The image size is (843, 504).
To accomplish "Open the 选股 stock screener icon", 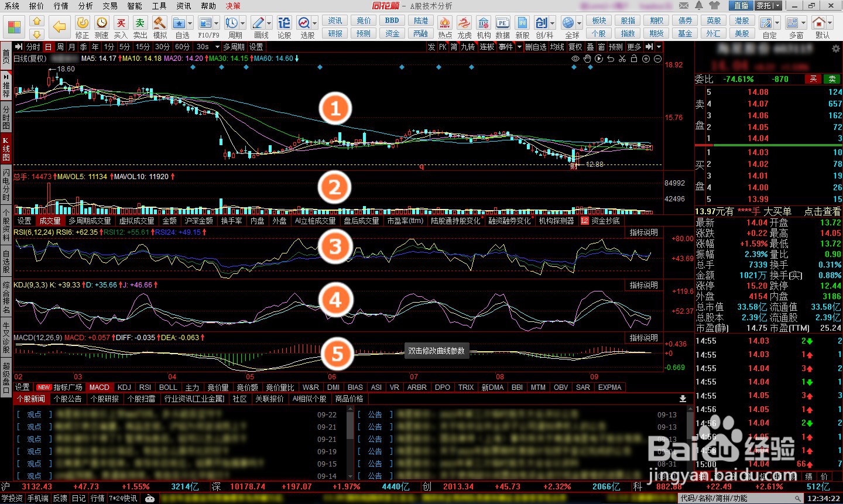I will [x=304, y=23].
